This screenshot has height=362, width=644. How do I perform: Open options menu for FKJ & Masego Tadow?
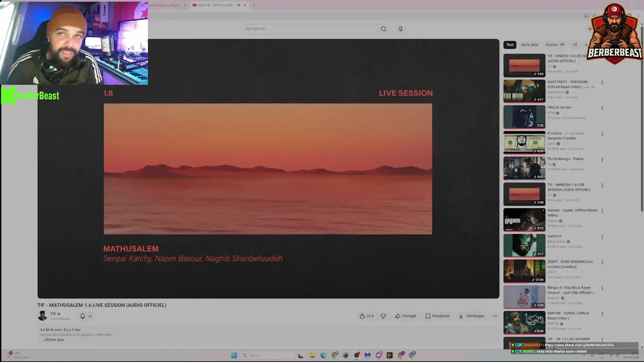point(602,160)
